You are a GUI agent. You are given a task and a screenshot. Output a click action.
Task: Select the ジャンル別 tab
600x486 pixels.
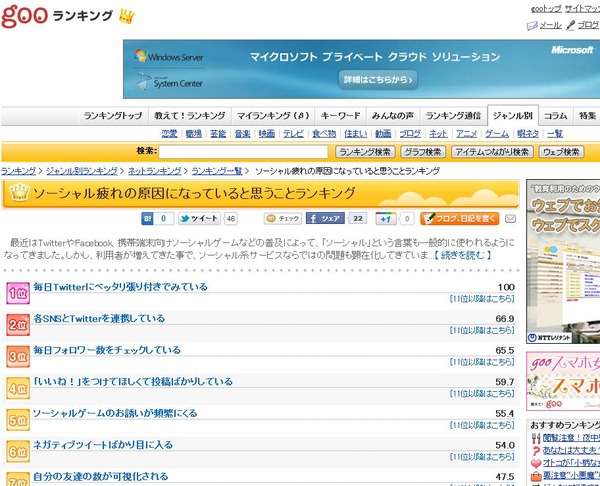[513, 116]
